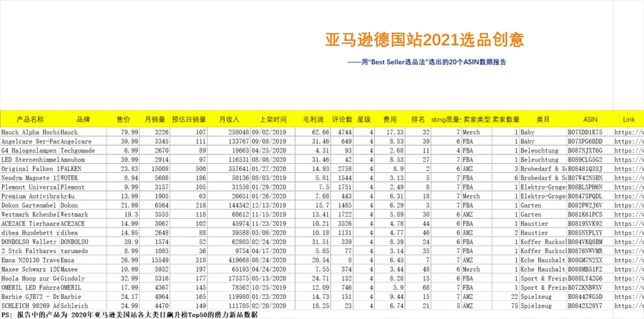This screenshot has height=319, width=644.
Task: Select the Emsa brand cell
Action: coord(83,260)
